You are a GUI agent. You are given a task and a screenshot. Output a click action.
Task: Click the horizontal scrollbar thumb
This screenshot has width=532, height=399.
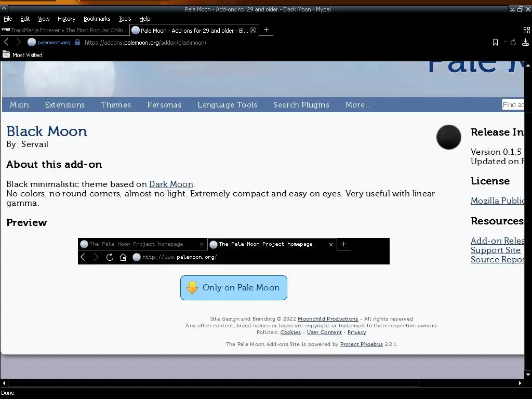pos(213,383)
